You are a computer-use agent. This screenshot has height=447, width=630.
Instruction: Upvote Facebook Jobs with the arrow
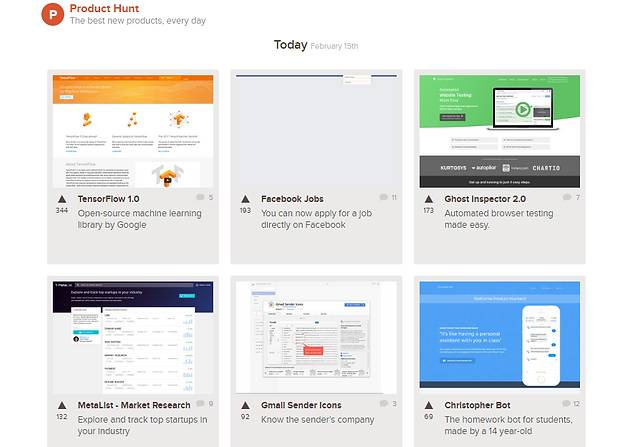coord(245,199)
